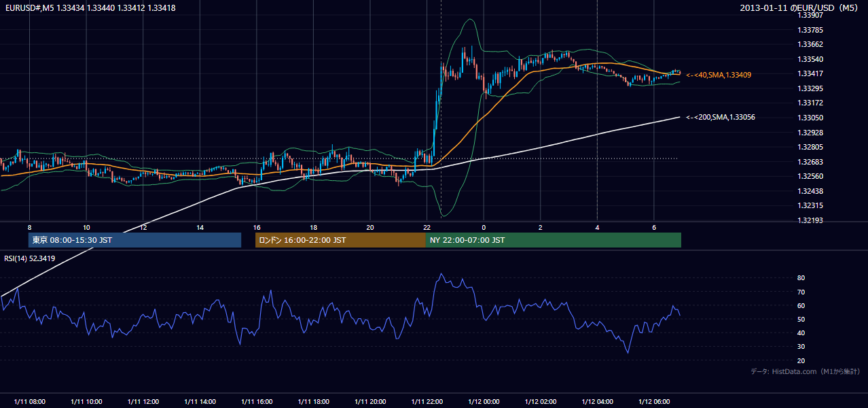Click bottom time label 1/12 04:00
Screen dimensions: 868x408
(597, 402)
